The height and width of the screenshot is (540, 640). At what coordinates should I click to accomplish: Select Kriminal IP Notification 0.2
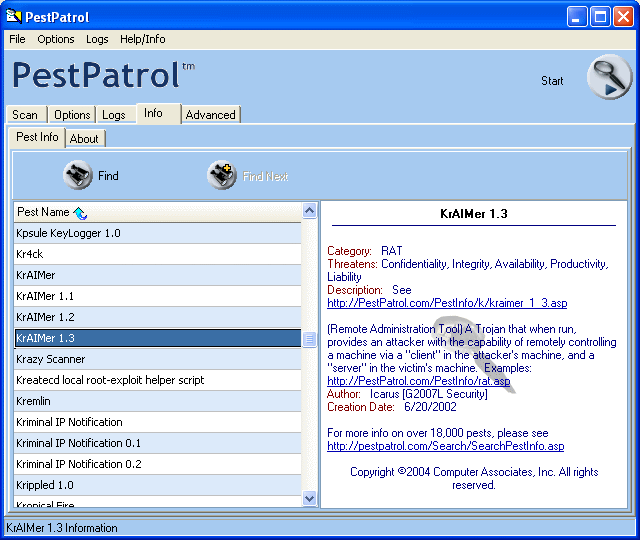click(158, 464)
